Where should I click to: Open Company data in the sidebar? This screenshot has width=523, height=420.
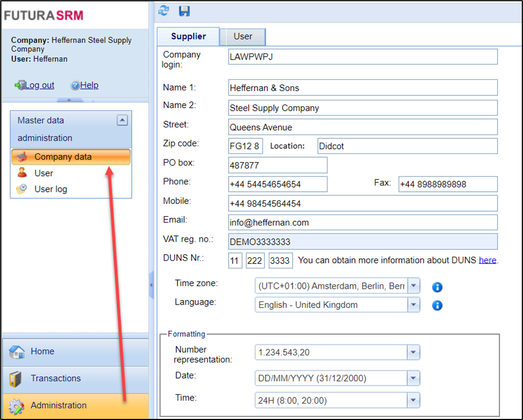[x=63, y=157]
